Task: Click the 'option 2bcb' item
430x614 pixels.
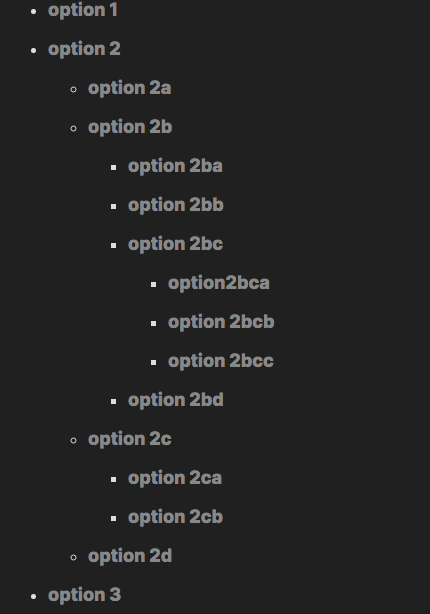Action: tap(221, 323)
